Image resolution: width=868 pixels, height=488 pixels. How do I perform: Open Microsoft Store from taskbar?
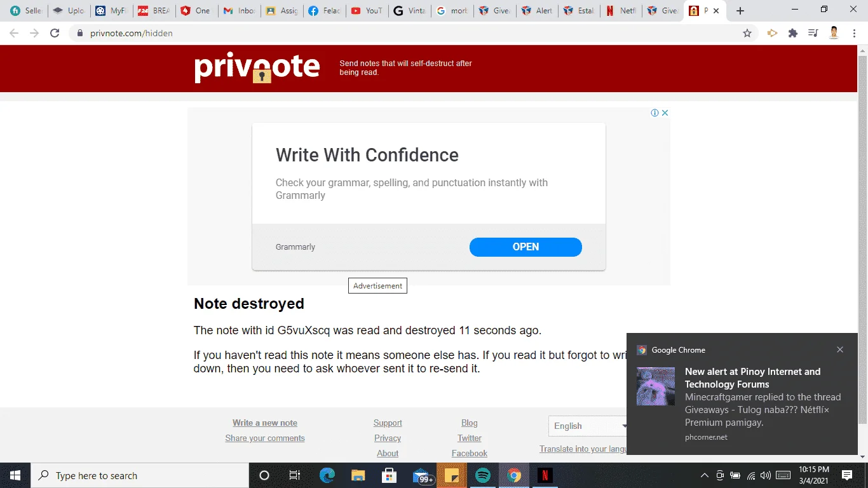(390, 475)
